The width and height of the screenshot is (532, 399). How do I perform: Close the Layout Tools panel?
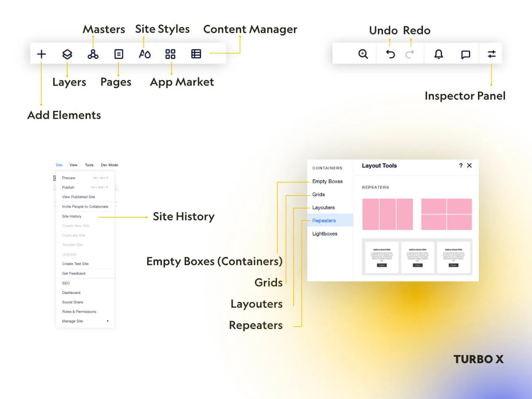coord(469,165)
